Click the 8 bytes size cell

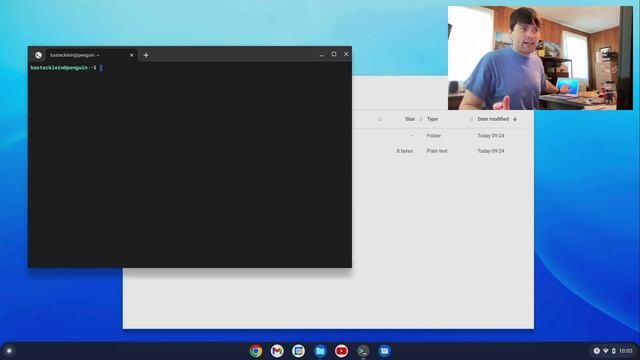coord(404,151)
